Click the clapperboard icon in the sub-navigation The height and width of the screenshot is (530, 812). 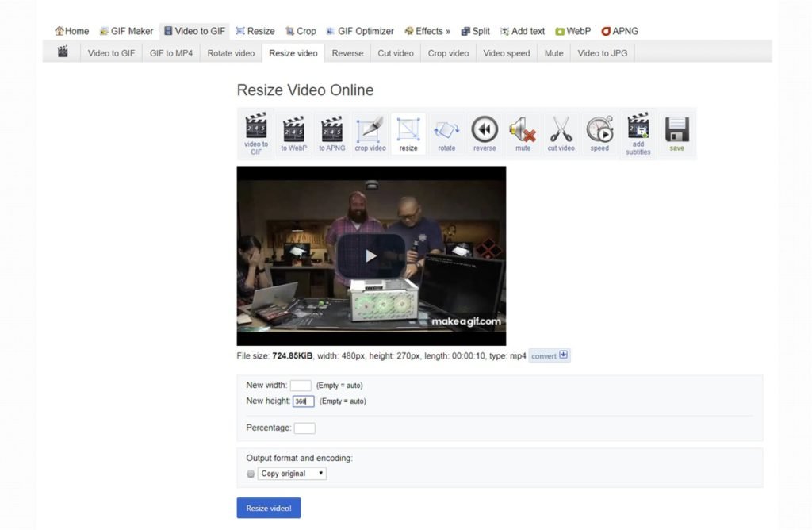point(63,52)
